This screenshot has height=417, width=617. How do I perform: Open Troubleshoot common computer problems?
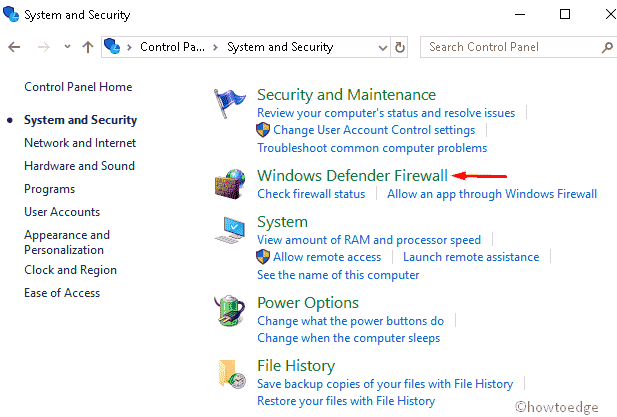[x=372, y=148]
